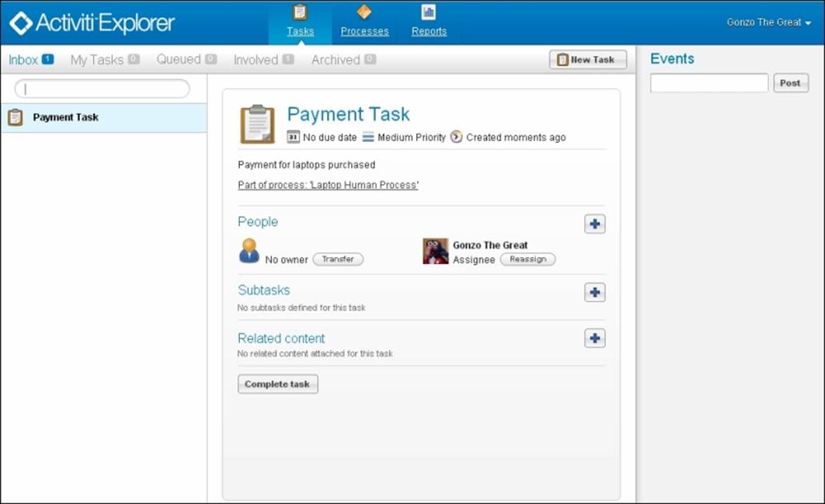Open the Gonzo The Great user dropdown
The width and height of the screenshot is (825, 504).
[770, 23]
